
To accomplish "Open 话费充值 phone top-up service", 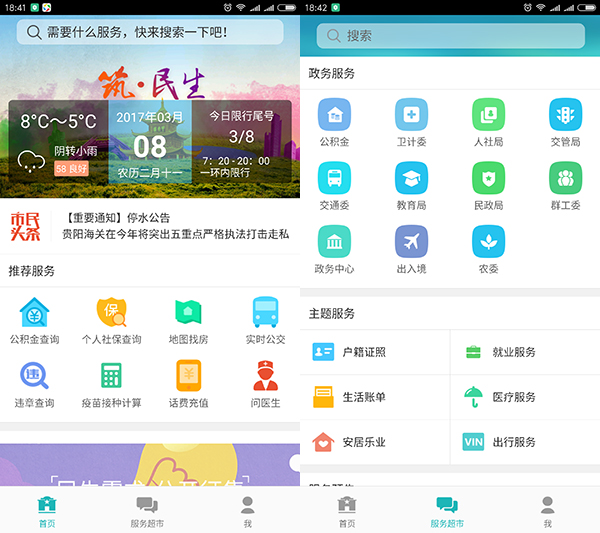I will click(x=188, y=384).
